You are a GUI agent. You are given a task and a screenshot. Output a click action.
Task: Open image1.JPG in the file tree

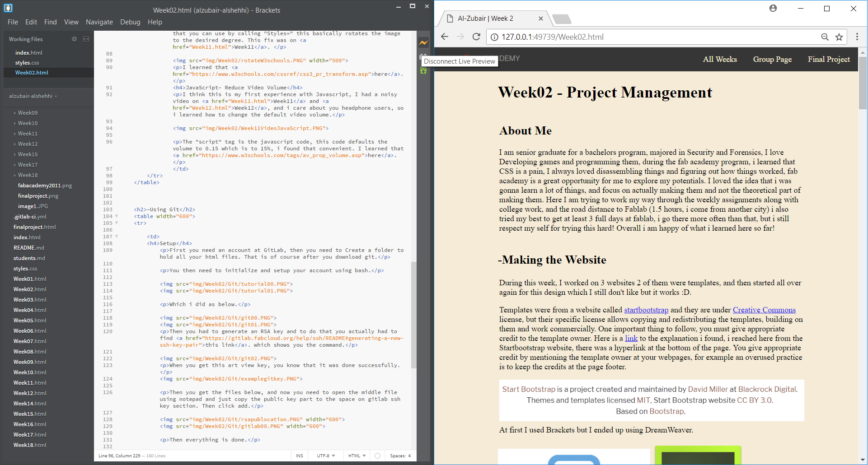pyautogui.click(x=33, y=206)
